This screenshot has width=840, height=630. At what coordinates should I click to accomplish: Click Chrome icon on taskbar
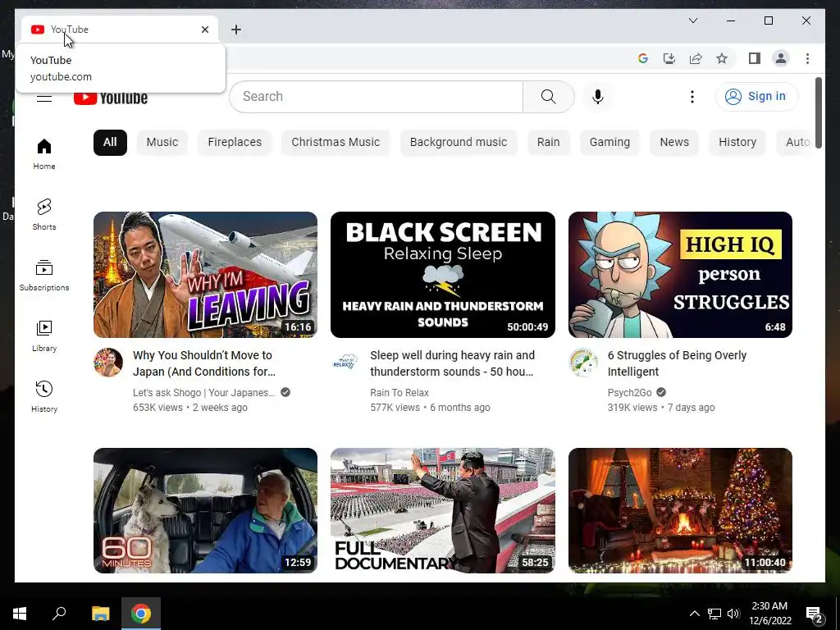click(141, 614)
